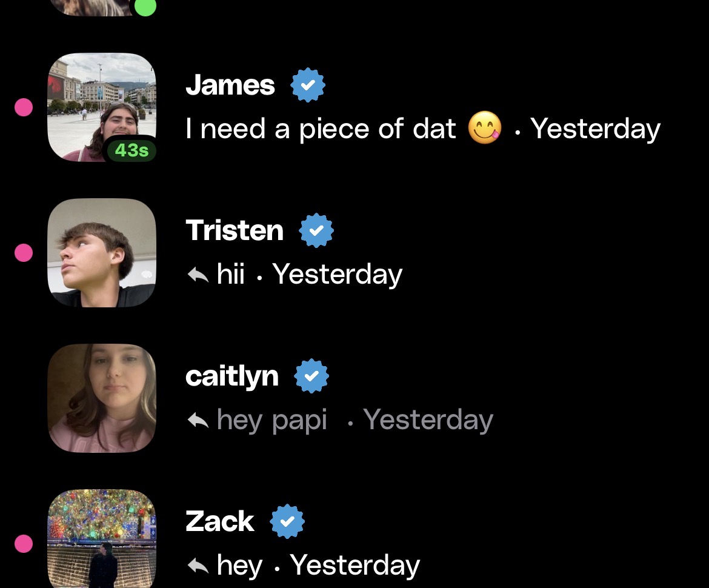The image size is (709, 588).
Task: Tap the reply arrow next to 'hii'
Action: coord(198,275)
